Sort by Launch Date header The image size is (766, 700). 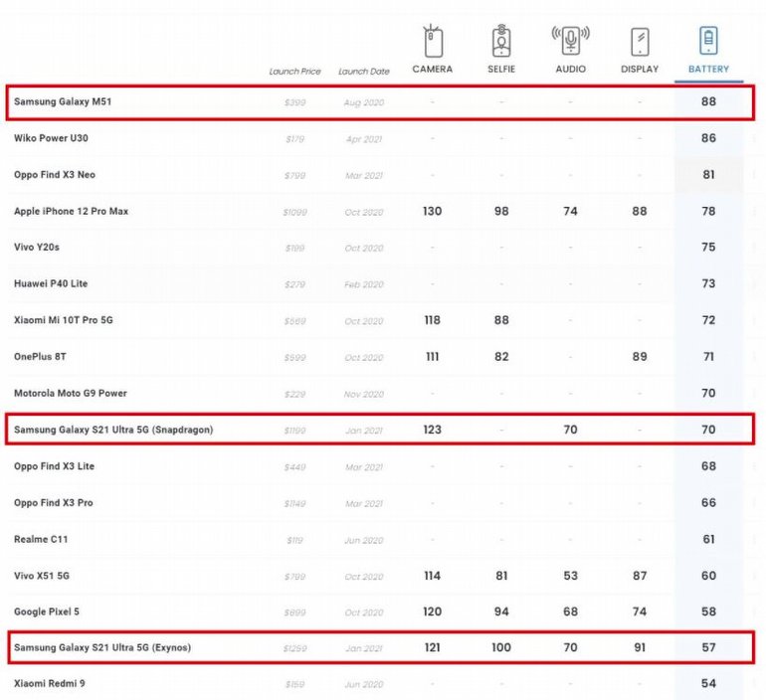click(364, 72)
